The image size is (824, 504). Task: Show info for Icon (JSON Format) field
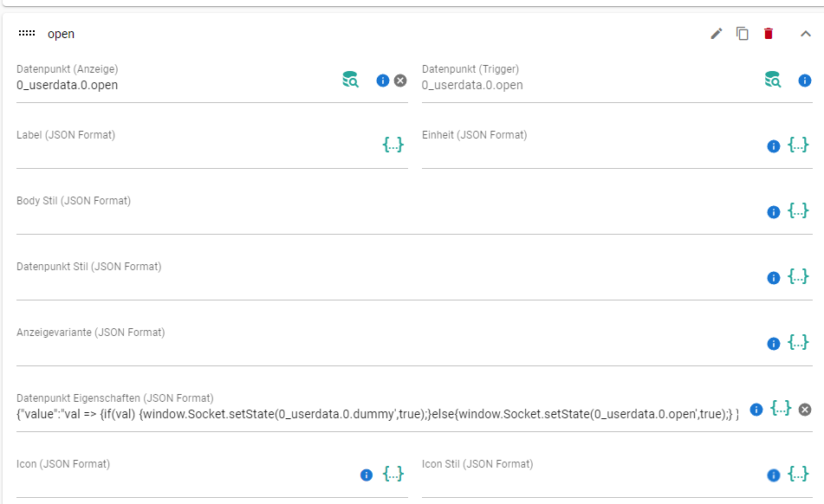click(x=367, y=475)
